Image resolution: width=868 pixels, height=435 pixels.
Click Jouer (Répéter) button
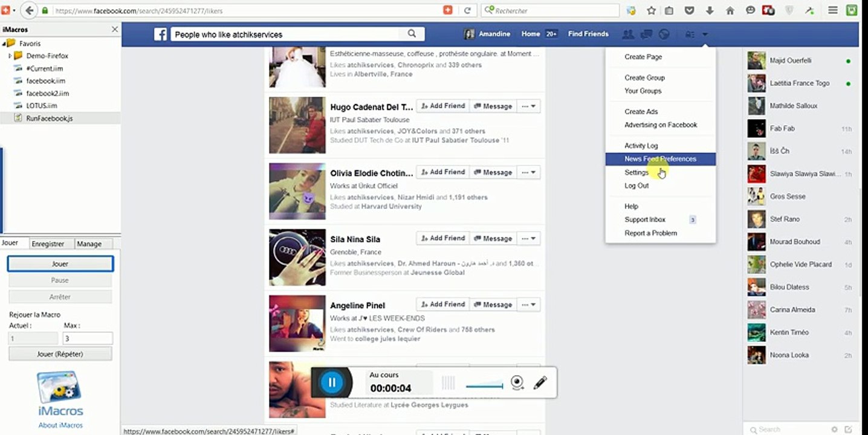click(x=60, y=354)
